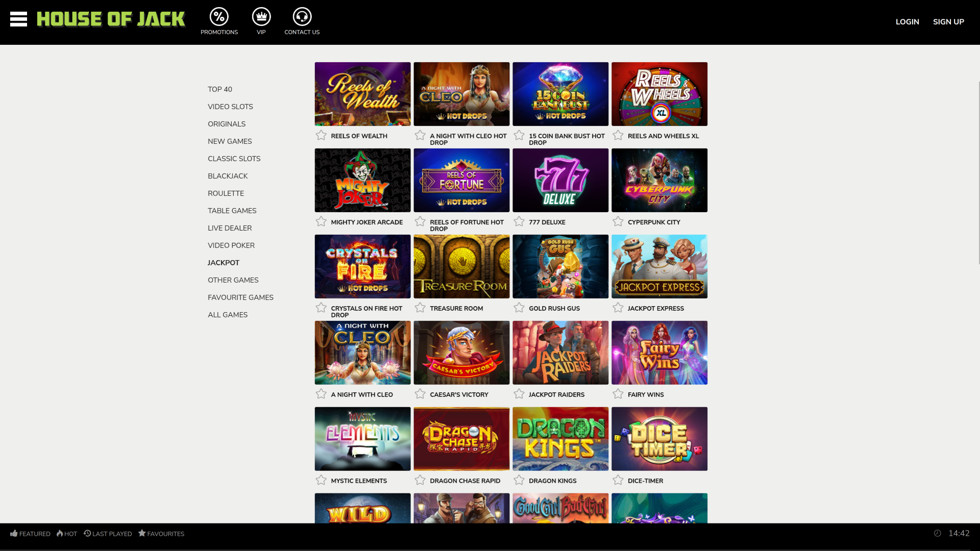The width and height of the screenshot is (980, 551).
Task: Click the VIP crown icon
Action: click(x=261, y=17)
